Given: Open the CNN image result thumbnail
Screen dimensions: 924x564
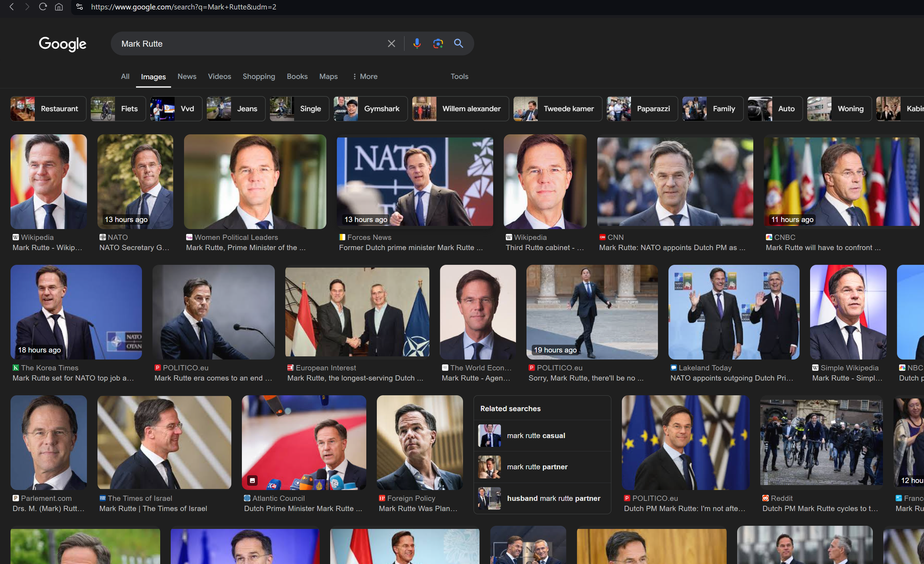Looking at the screenshot, I should [675, 182].
